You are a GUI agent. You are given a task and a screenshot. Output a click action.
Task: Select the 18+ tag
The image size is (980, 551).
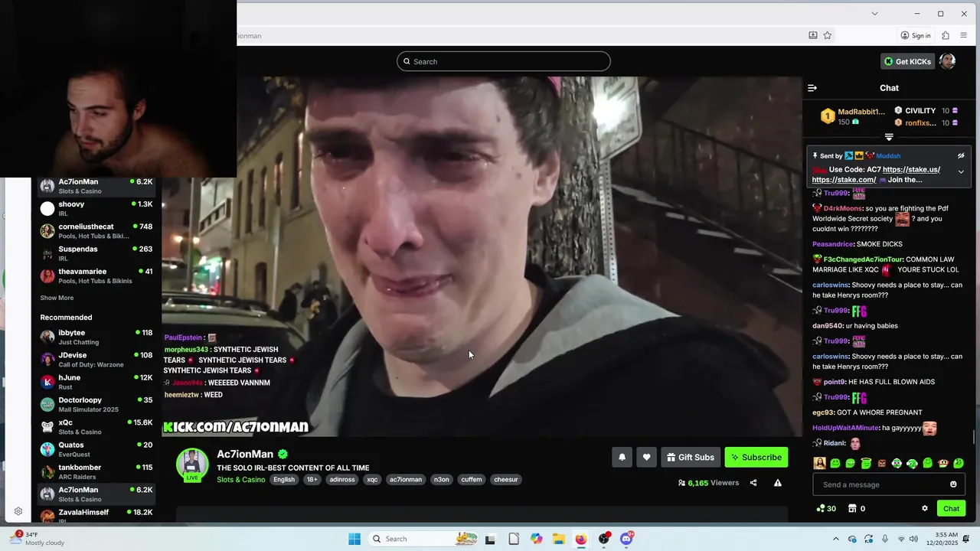(x=312, y=480)
